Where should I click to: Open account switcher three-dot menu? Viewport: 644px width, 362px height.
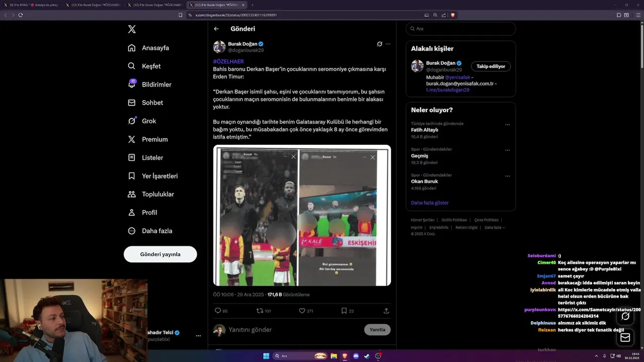coord(198,335)
